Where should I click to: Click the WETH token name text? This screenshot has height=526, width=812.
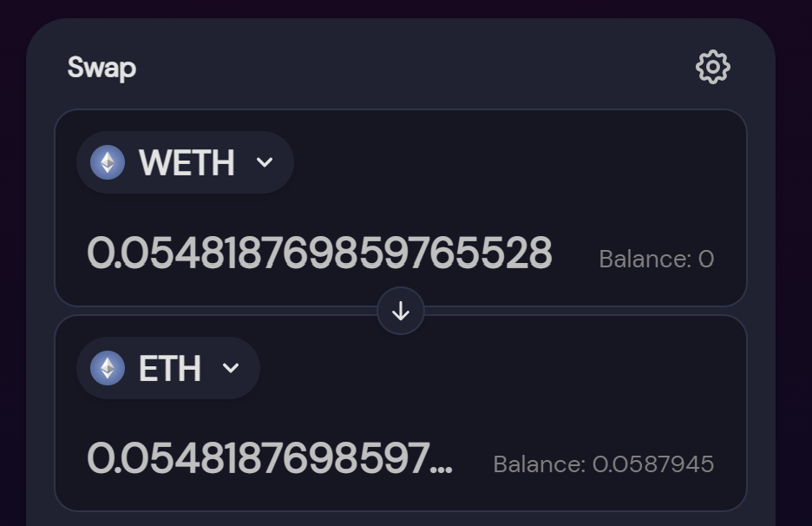point(187,162)
